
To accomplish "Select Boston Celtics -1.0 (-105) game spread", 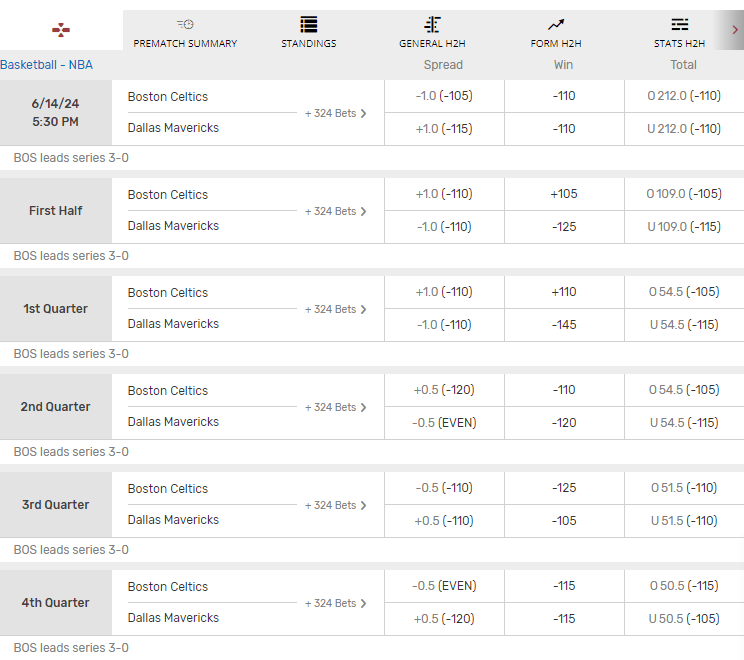I will 444,96.
